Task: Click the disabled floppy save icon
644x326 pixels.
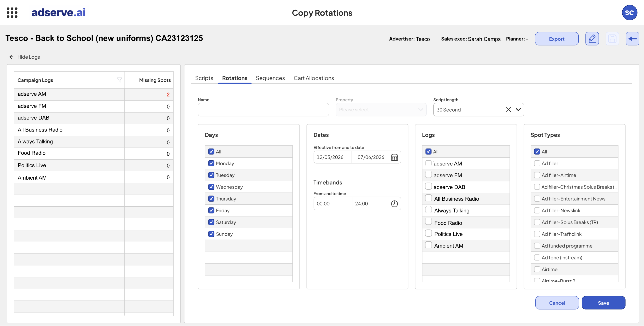Action: [x=612, y=39]
